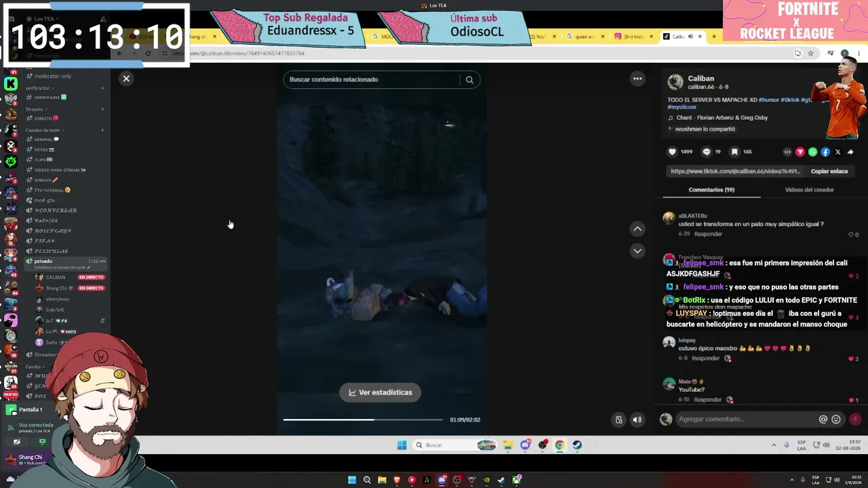Click Voz conectada status in Discord
Screen dimensions: 868x488
(36, 425)
